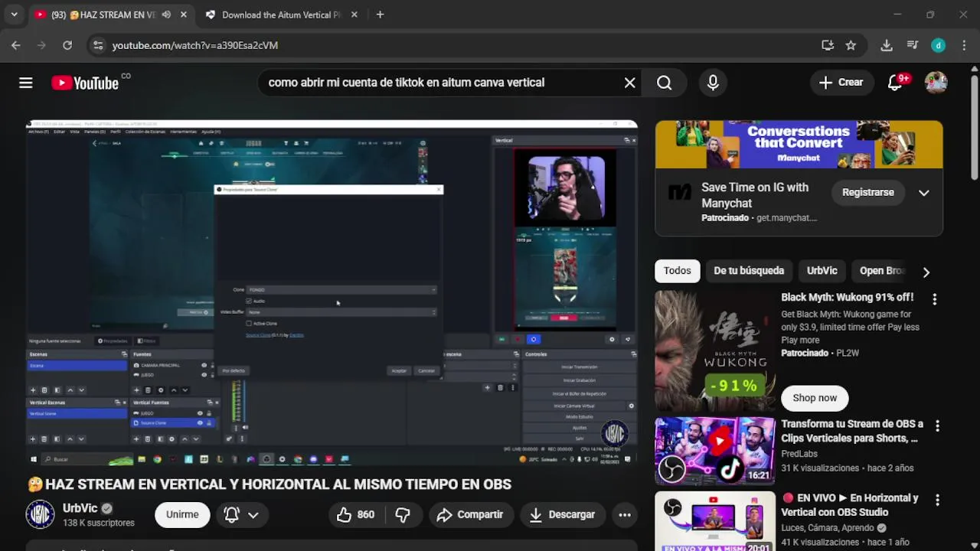This screenshot has height=551, width=980.
Task: Select the Todos filter chip
Action: click(x=678, y=271)
